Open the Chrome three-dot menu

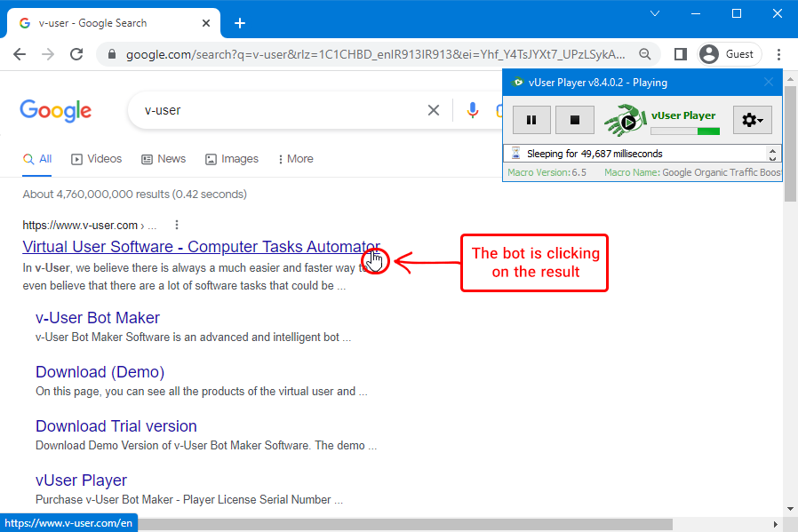(x=778, y=54)
